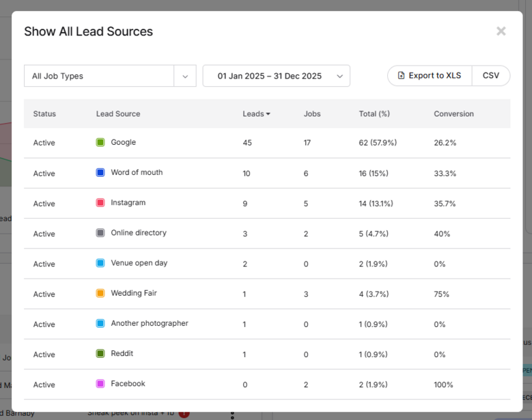Open the All Job Types dropdown
The image size is (532, 420).
(x=110, y=76)
